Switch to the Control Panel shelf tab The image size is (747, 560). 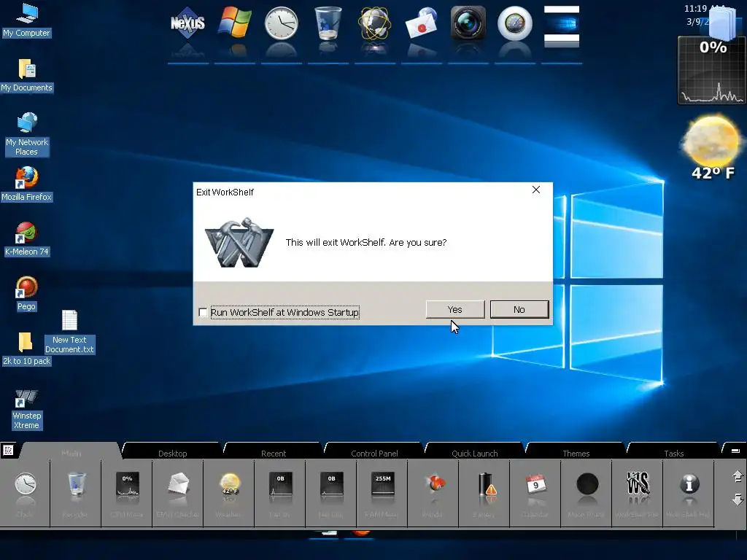pyautogui.click(x=374, y=453)
